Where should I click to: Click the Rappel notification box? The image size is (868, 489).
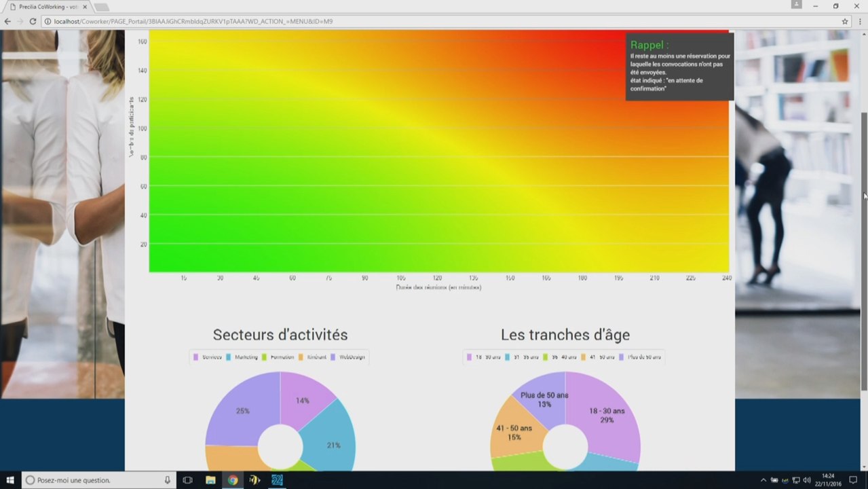click(679, 67)
